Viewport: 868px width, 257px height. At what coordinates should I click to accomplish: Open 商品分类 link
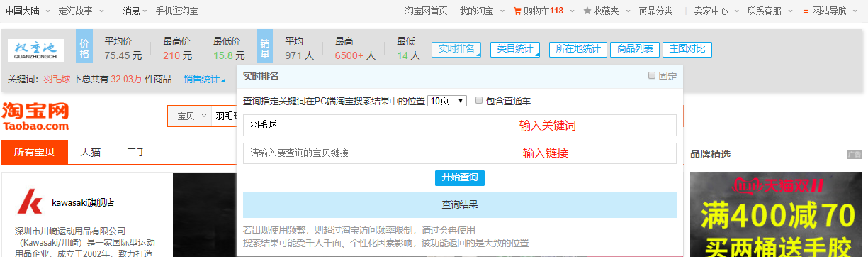[655, 11]
